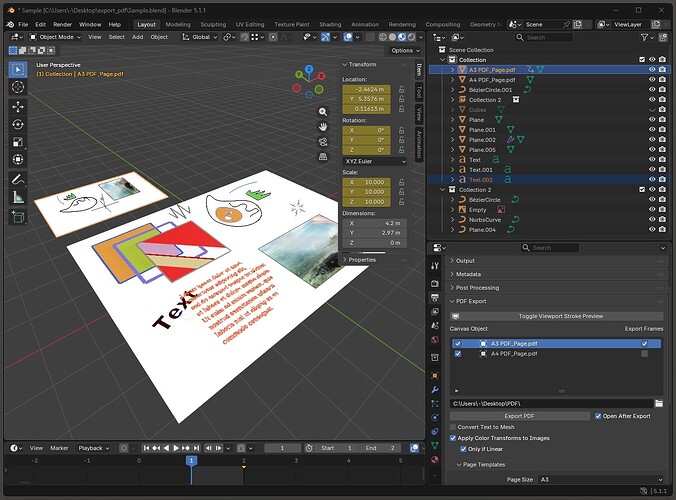Disable render camera for BézierCircle.001
Viewport: 676px width, 500px height.
662,90
